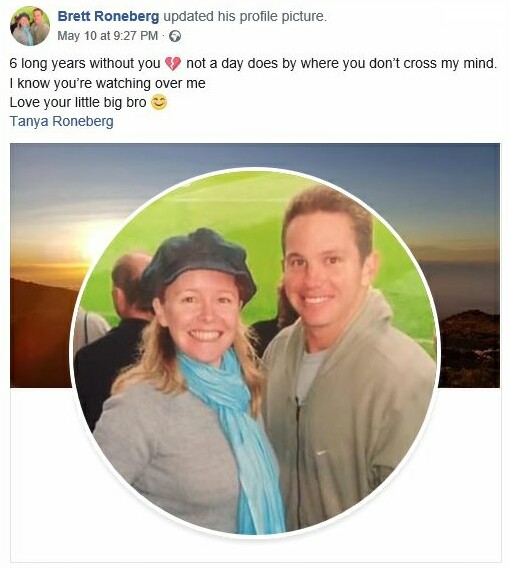Click the rocky hillside on cover photo's right
The height and width of the screenshot is (568, 509).
pos(470,348)
